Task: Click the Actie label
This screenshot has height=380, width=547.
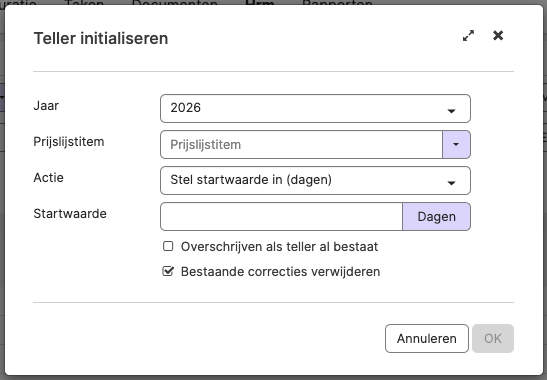Action: [x=48, y=177]
